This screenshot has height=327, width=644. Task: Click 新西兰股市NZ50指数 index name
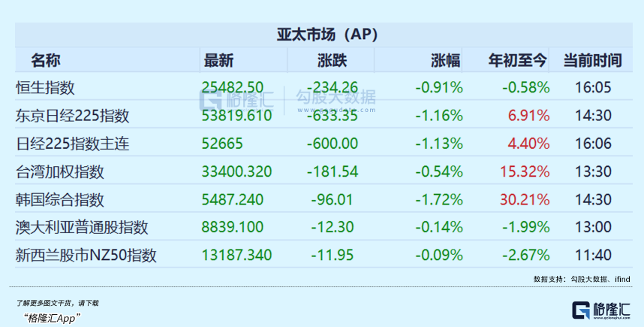(x=86, y=255)
